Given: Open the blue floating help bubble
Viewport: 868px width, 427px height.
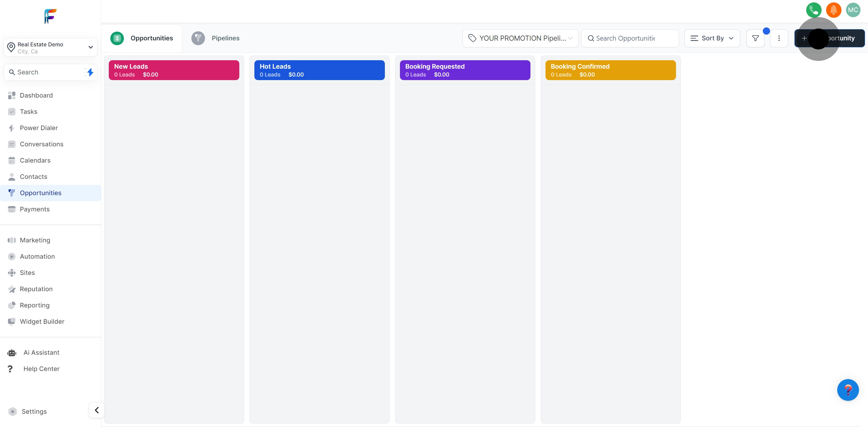Looking at the screenshot, I should click(848, 390).
